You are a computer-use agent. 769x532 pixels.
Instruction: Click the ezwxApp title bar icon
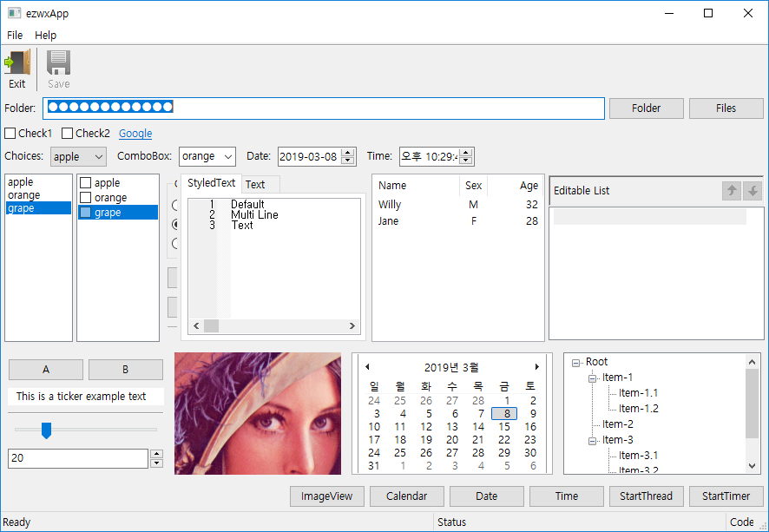14,13
